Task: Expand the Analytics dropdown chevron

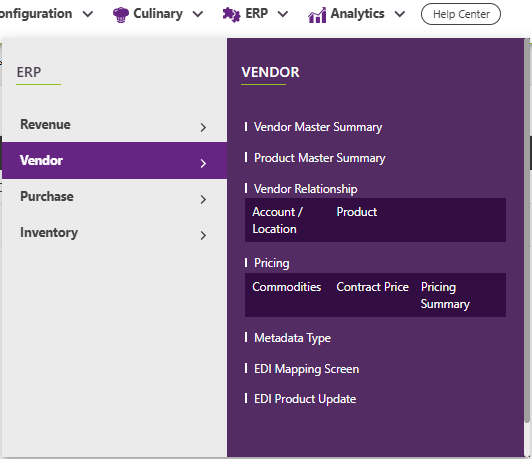Action: (400, 14)
